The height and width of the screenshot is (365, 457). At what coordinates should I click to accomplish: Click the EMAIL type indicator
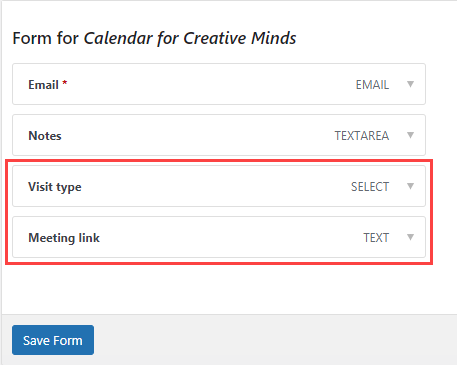pyautogui.click(x=372, y=85)
